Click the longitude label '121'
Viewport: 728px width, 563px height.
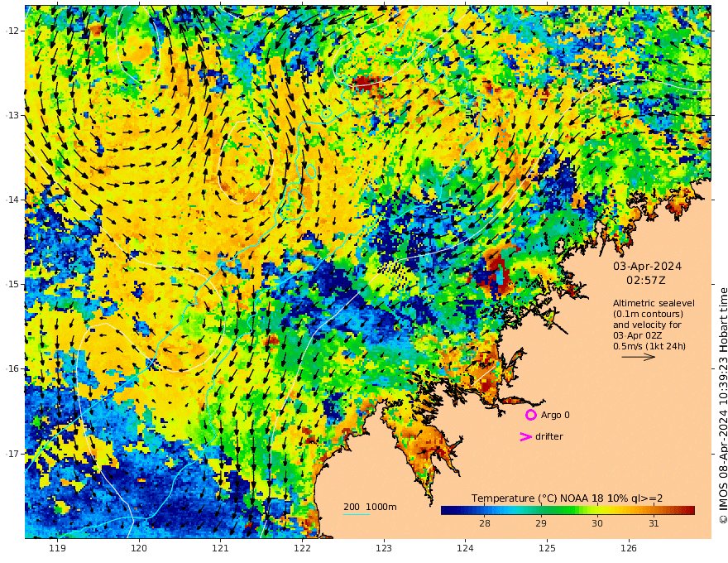[221, 548]
